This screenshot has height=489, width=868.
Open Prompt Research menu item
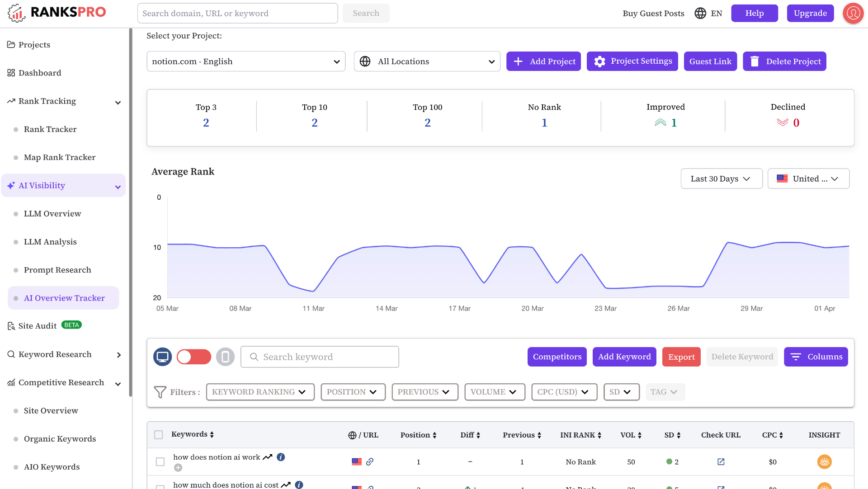tap(57, 270)
